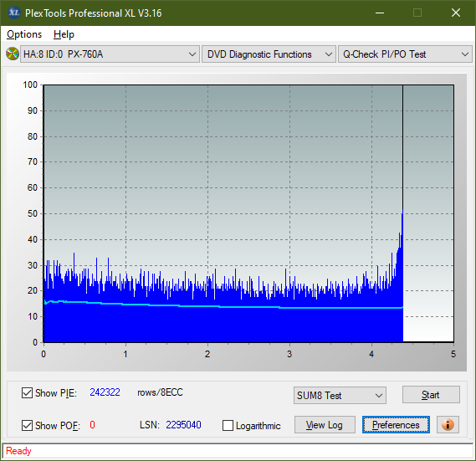476x461 pixels.
Task: Open the Options menu
Action: (24, 34)
